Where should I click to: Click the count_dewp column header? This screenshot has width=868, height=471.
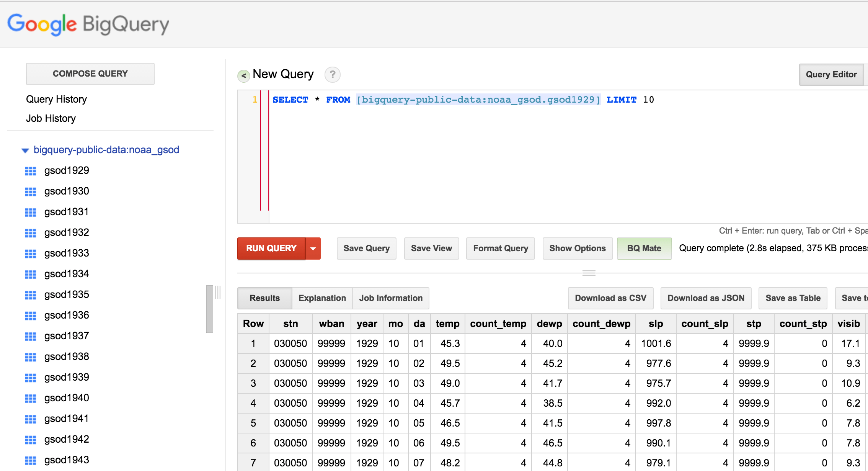pyautogui.click(x=601, y=324)
